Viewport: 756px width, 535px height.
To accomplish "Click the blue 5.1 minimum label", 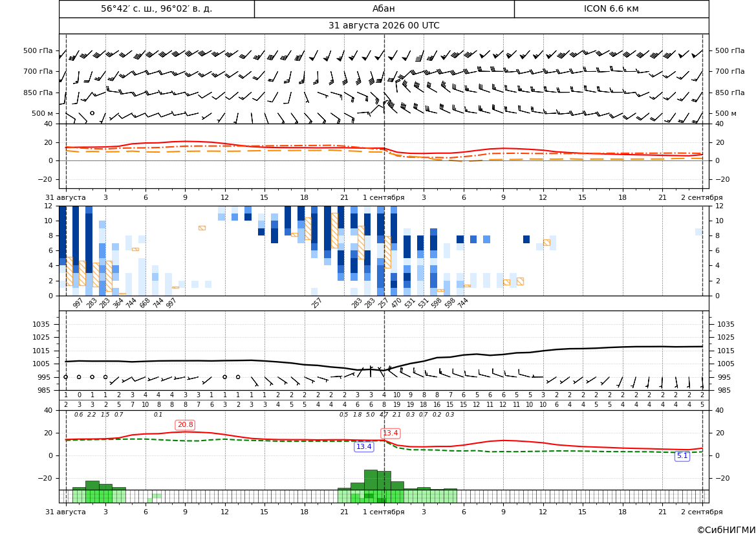I will coord(682,455).
